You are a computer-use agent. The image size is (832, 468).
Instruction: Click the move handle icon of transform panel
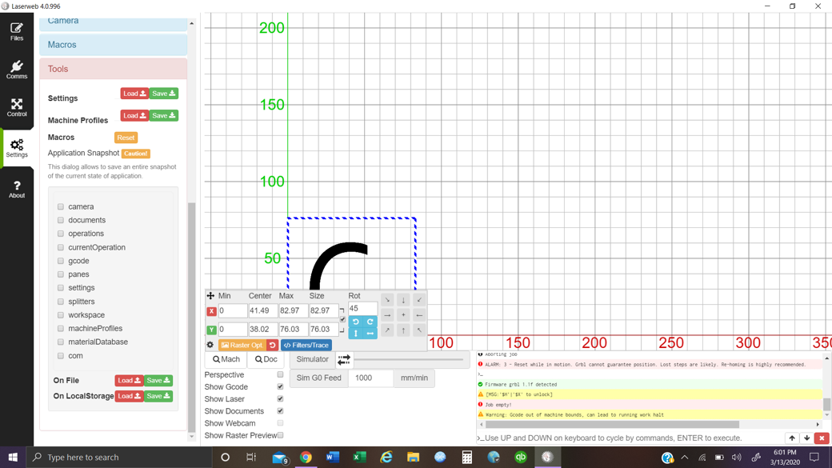pyautogui.click(x=211, y=296)
